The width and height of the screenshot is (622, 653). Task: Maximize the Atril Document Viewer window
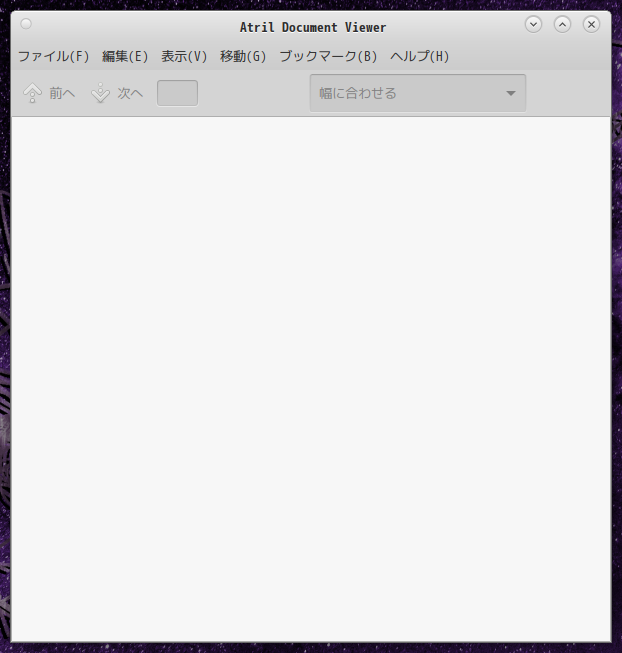(x=562, y=25)
